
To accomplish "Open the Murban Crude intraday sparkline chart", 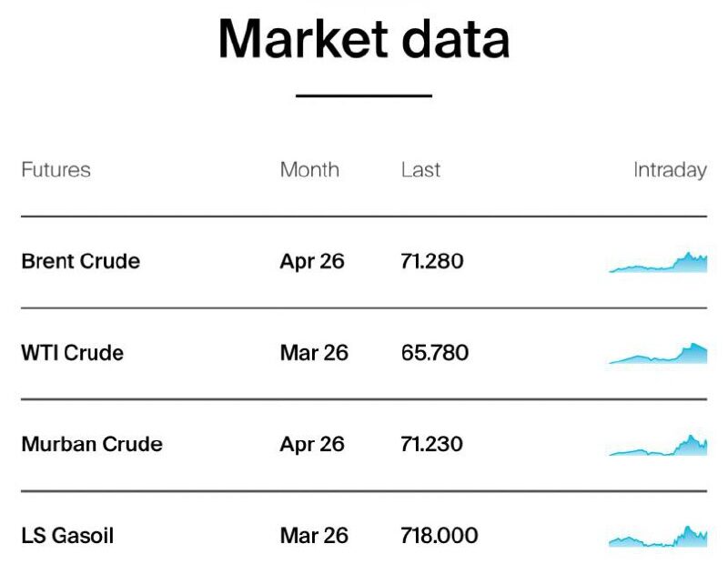I will (x=658, y=445).
